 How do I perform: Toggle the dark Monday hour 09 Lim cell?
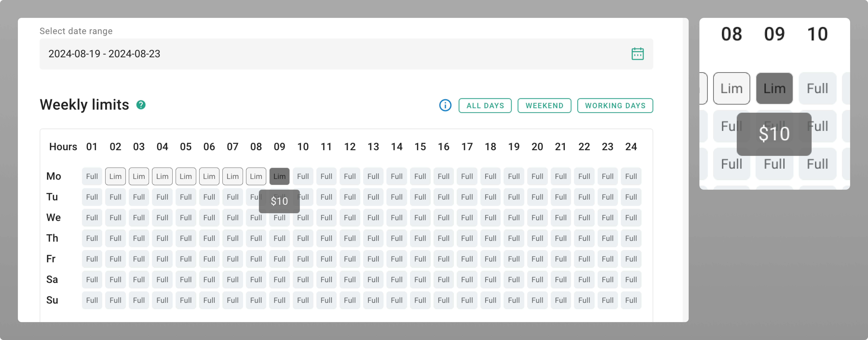tap(279, 176)
